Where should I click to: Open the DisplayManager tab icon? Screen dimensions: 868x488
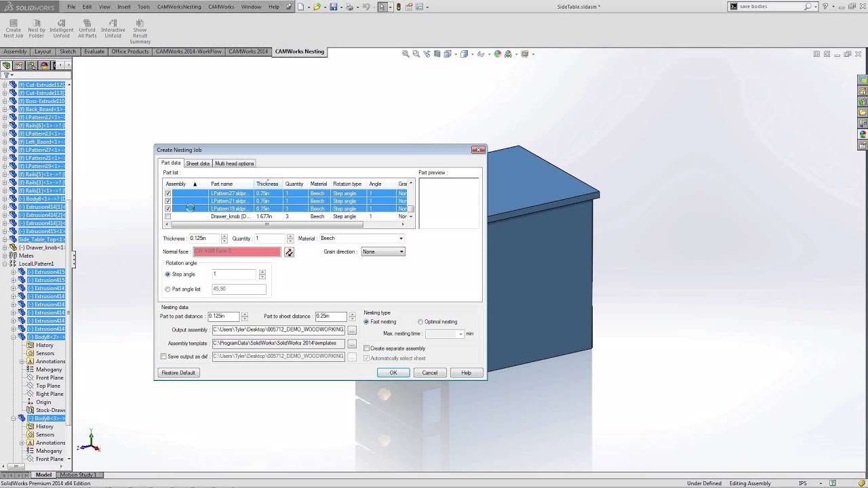(x=44, y=66)
